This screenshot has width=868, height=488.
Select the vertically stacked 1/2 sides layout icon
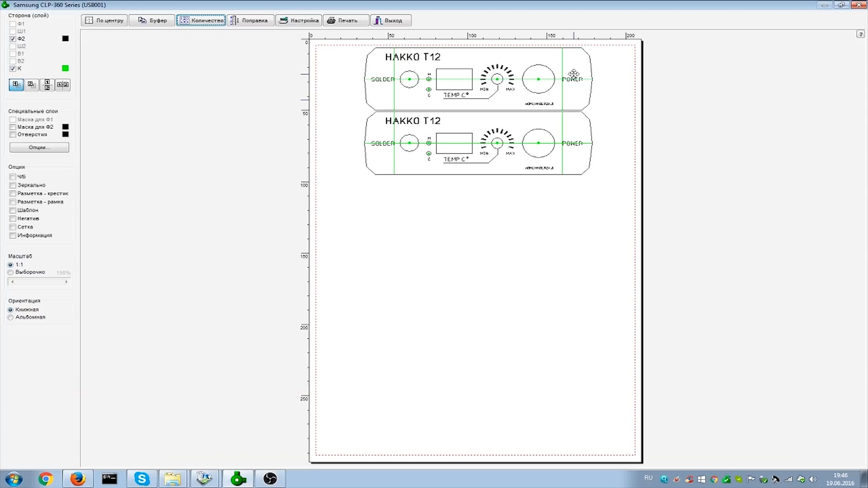point(47,84)
